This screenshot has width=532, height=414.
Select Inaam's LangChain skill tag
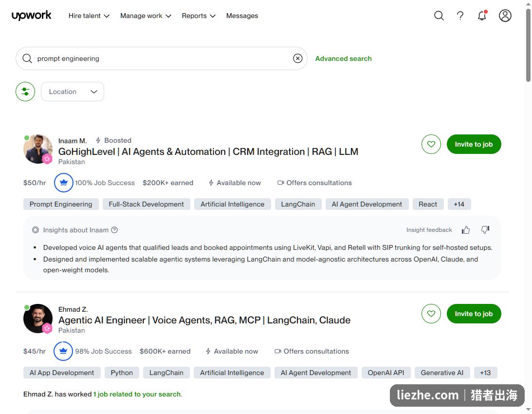click(298, 204)
